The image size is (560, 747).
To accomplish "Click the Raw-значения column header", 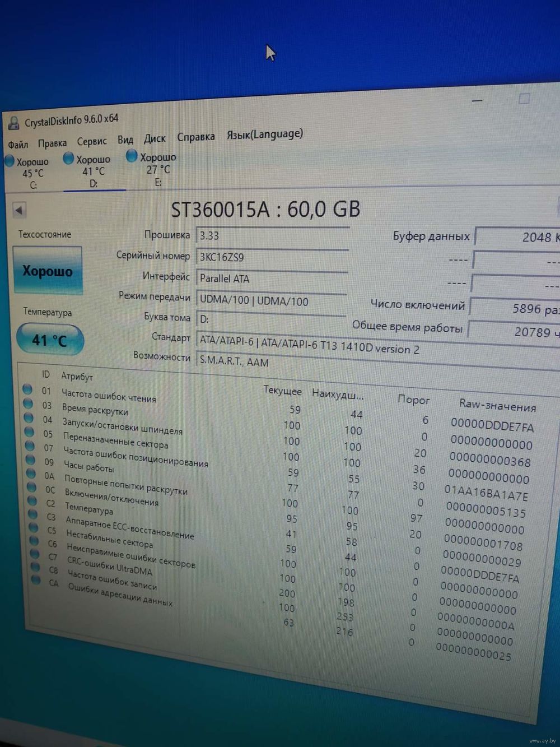I will click(497, 405).
